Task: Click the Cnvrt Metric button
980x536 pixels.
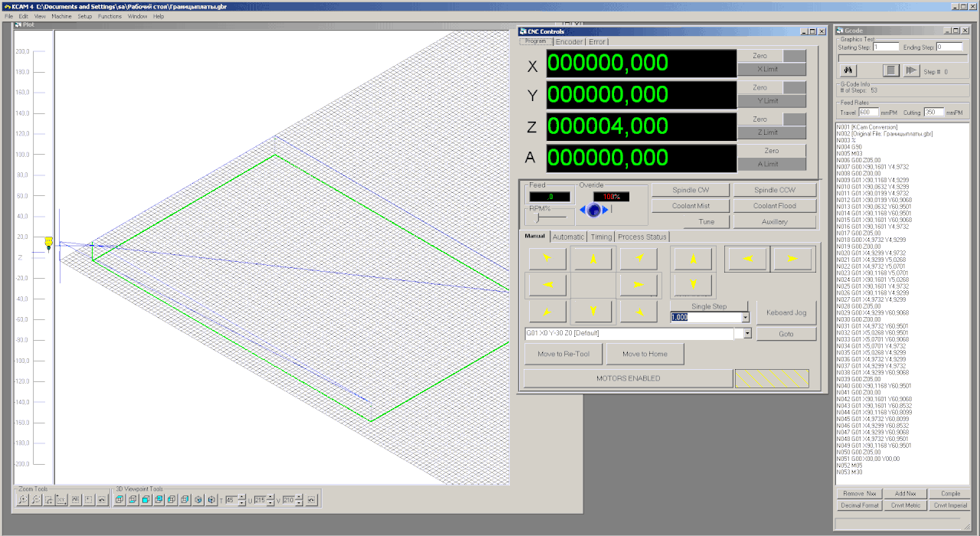Action: click(906, 505)
